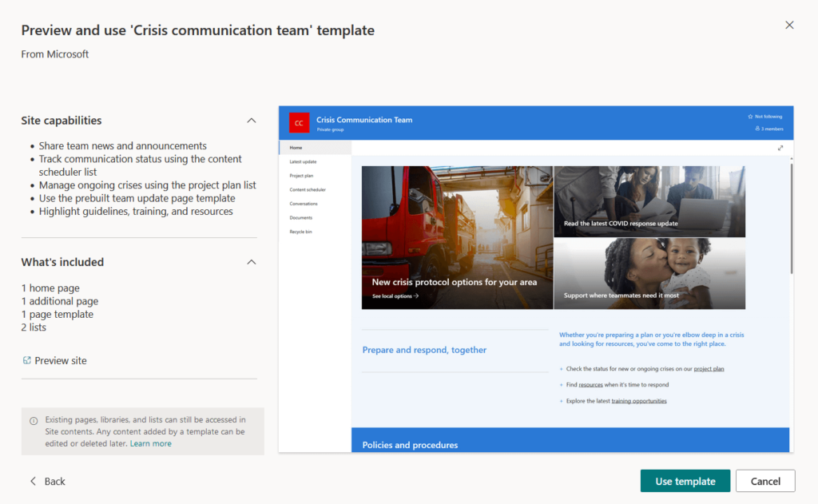Viewport: 818px width, 504px height.
Task: Click the 1 additional page item
Action: pos(59,301)
